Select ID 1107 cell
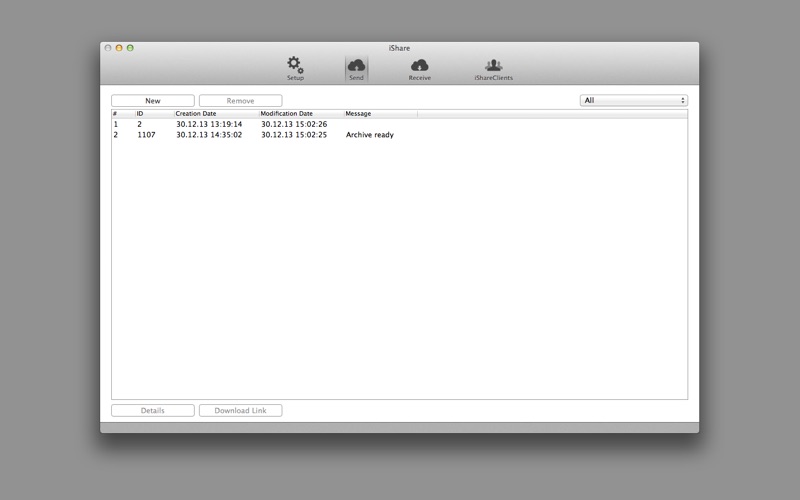Image resolution: width=800 pixels, height=500 pixels. (x=146, y=135)
